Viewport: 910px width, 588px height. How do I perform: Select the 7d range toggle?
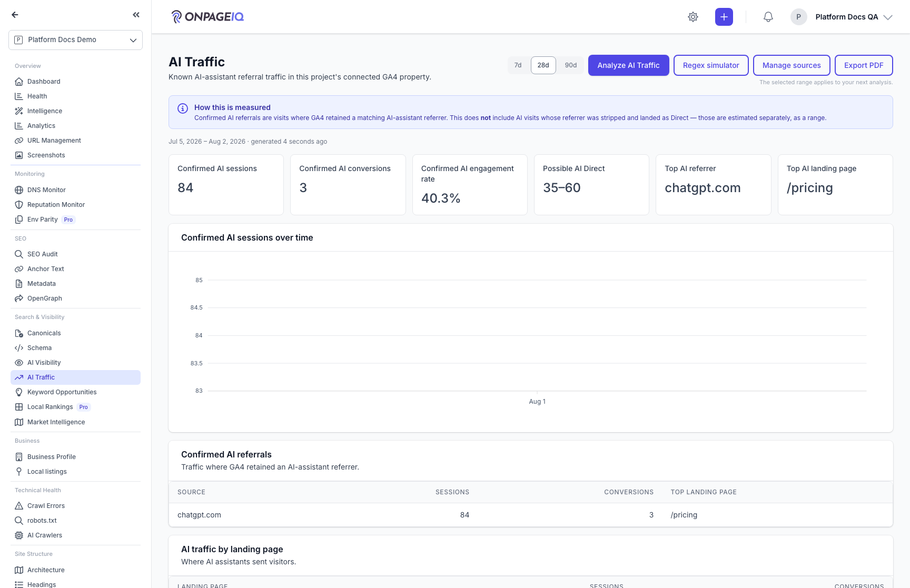point(518,65)
